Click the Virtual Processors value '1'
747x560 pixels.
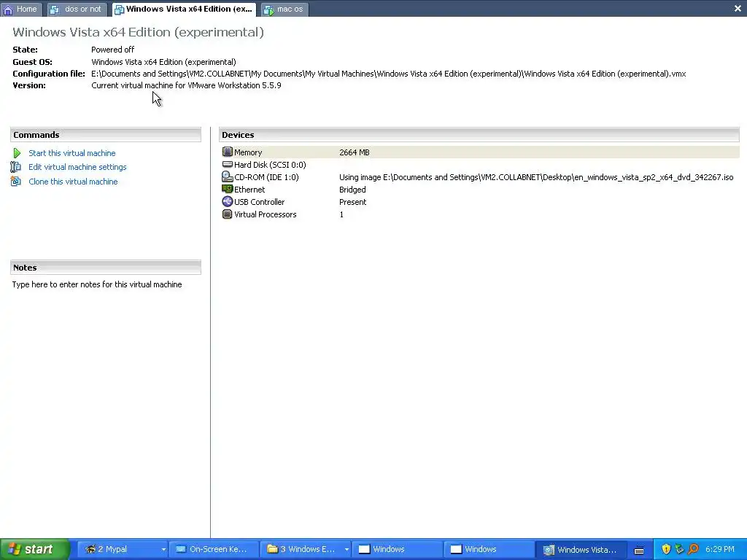(341, 214)
